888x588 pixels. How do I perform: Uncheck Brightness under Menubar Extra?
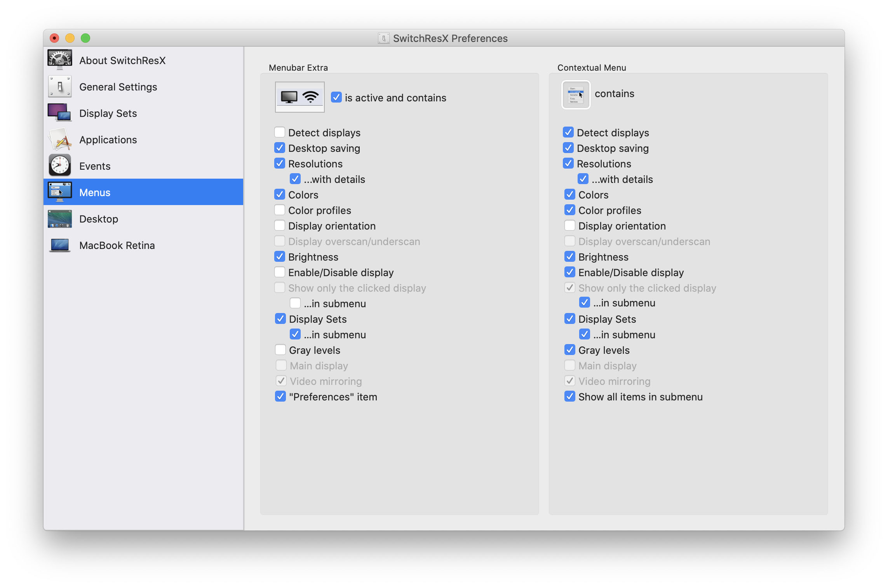pos(280,257)
